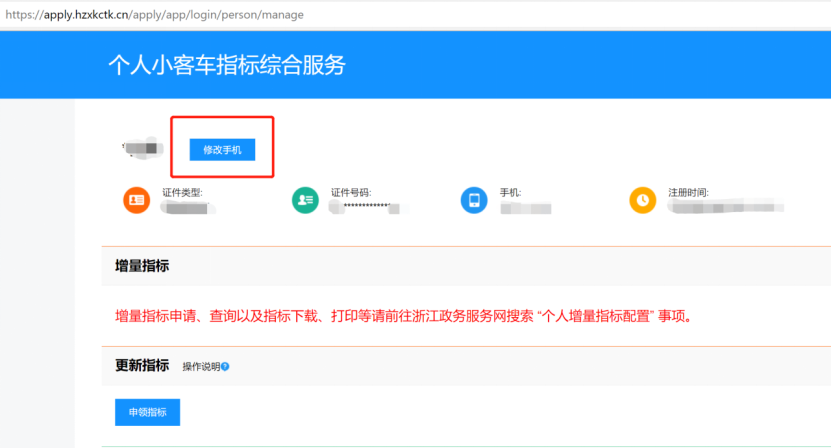Select the 增量指标 section heading
Image resolution: width=831 pixels, height=448 pixels.
click(142, 266)
